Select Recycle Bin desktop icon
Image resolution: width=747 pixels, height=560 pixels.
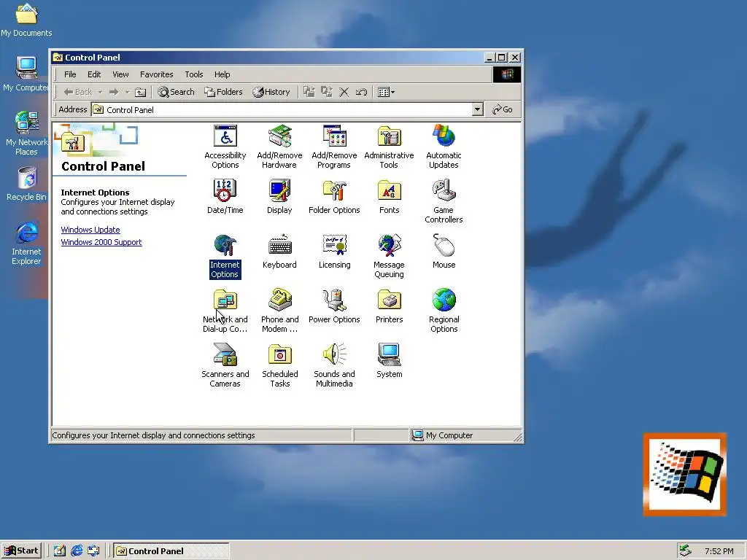coord(27,184)
